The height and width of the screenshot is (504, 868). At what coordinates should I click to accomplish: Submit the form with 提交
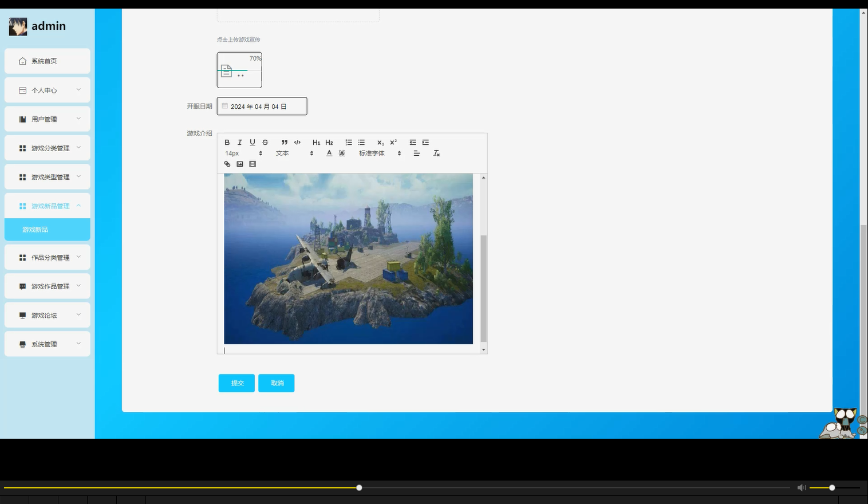coord(236,383)
